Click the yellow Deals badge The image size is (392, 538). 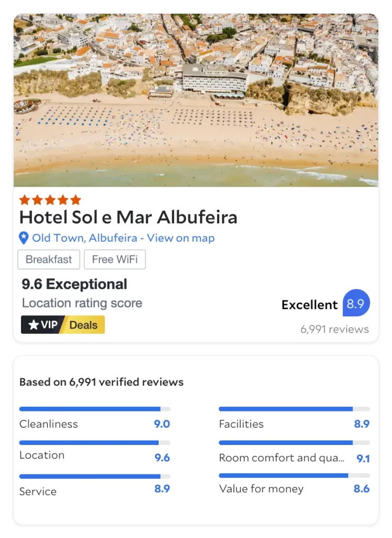click(x=84, y=325)
